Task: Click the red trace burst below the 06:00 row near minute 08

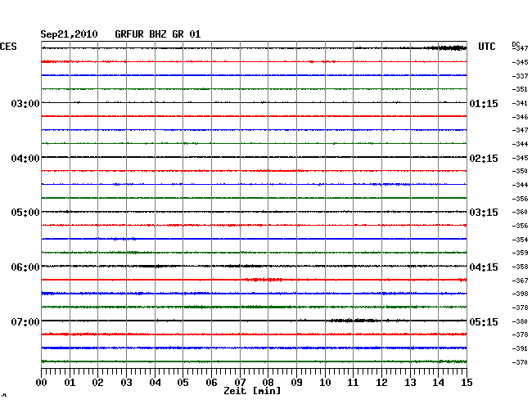Action: 264,280
